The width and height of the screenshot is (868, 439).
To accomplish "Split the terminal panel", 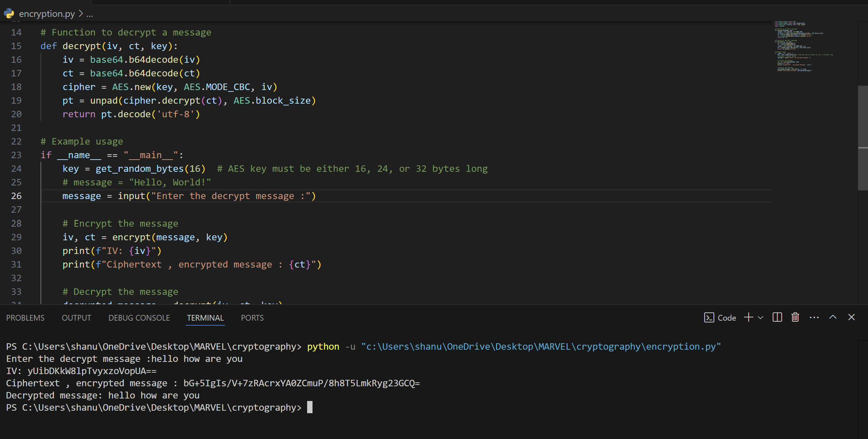I will click(777, 317).
